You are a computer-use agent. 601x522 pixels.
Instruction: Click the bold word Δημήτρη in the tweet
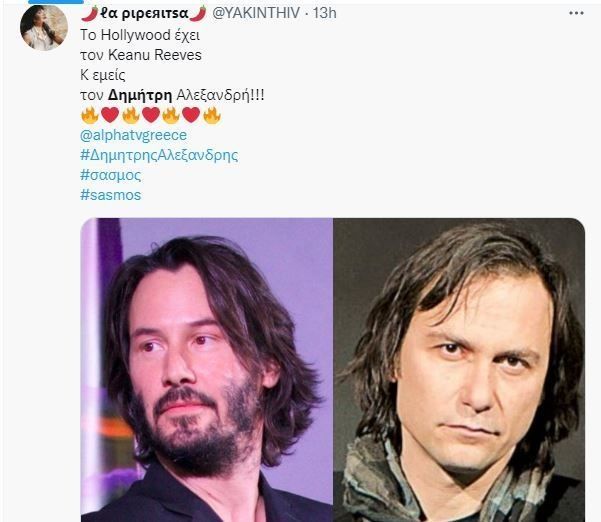(140, 95)
